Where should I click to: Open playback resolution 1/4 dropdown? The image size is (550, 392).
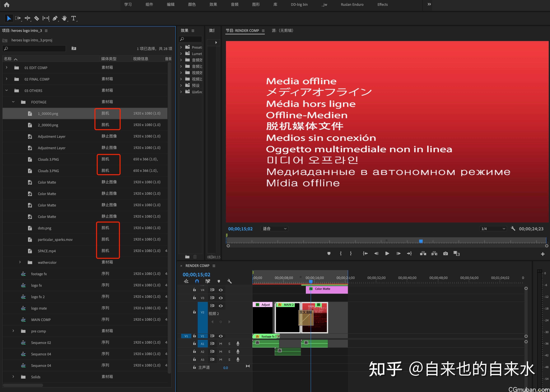pos(493,229)
